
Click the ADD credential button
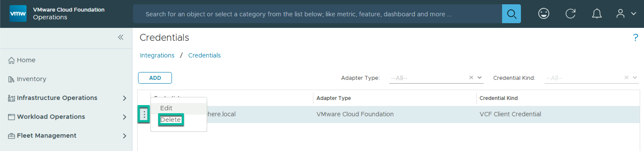coord(155,78)
